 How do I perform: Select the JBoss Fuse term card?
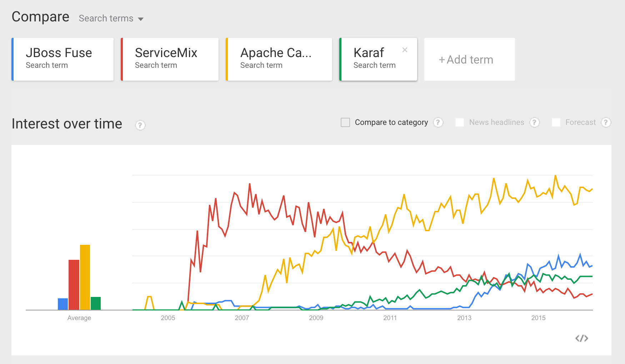pyautogui.click(x=63, y=59)
